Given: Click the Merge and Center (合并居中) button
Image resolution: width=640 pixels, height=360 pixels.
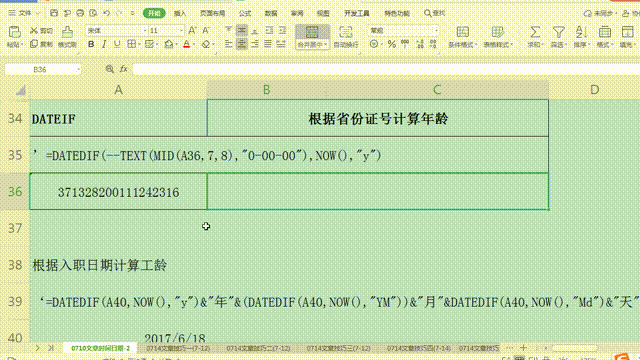Looking at the screenshot, I should [312, 37].
